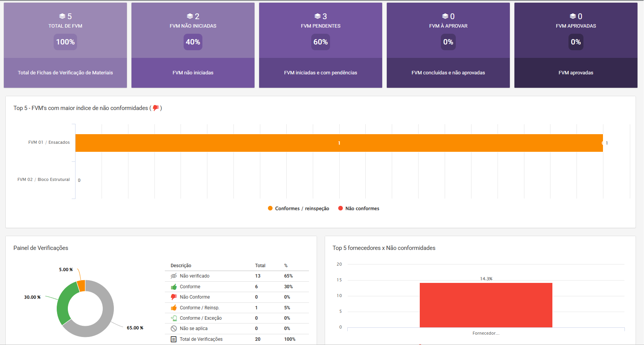644x345 pixels.
Task: Click the 0% badge in FVM À Aprovar
Action: (448, 42)
